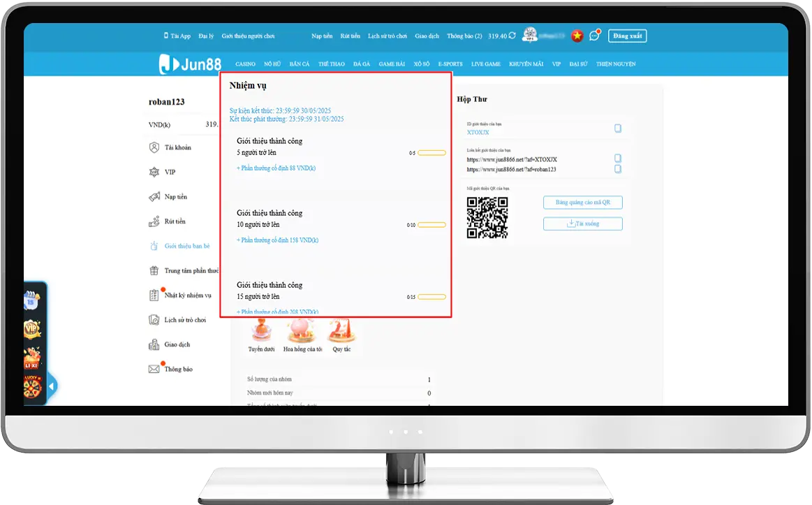The height and width of the screenshot is (505, 812).
Task: Open Giới thiệu bạn bè sidebar item
Action: pos(179,246)
